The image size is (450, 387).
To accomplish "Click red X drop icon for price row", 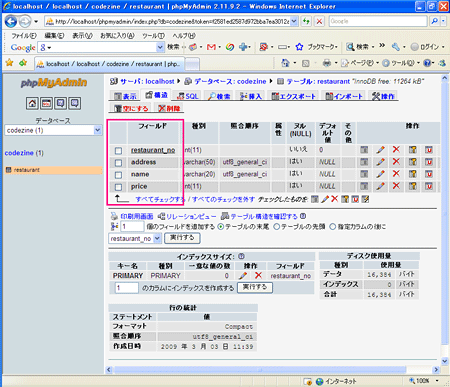I will pos(396,186).
